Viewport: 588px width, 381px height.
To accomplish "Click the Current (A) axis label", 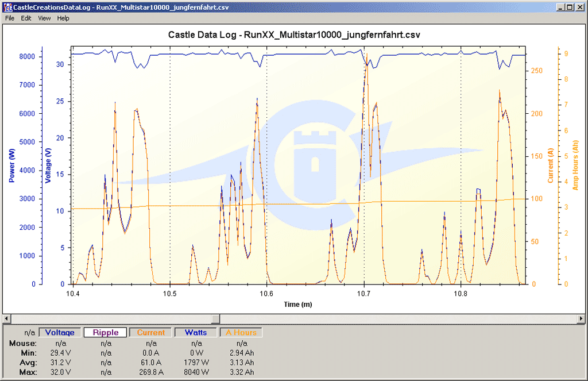I will point(551,166).
